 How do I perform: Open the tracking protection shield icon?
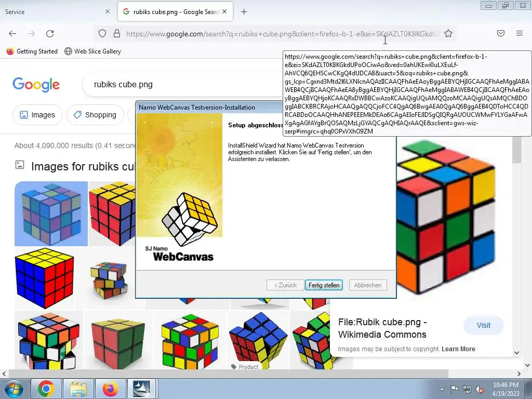(102, 33)
